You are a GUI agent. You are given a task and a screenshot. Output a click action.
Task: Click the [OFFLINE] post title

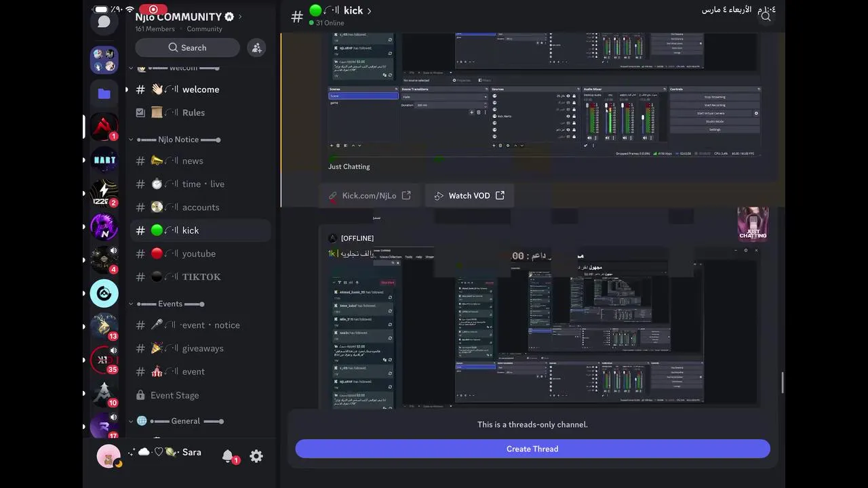click(x=357, y=238)
